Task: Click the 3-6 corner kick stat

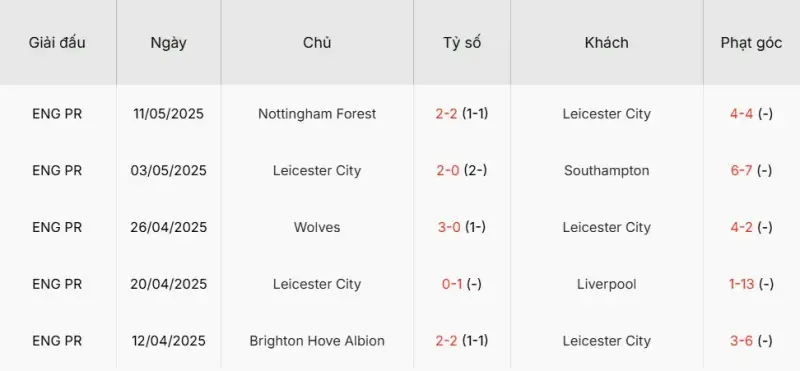Action: pos(751,341)
